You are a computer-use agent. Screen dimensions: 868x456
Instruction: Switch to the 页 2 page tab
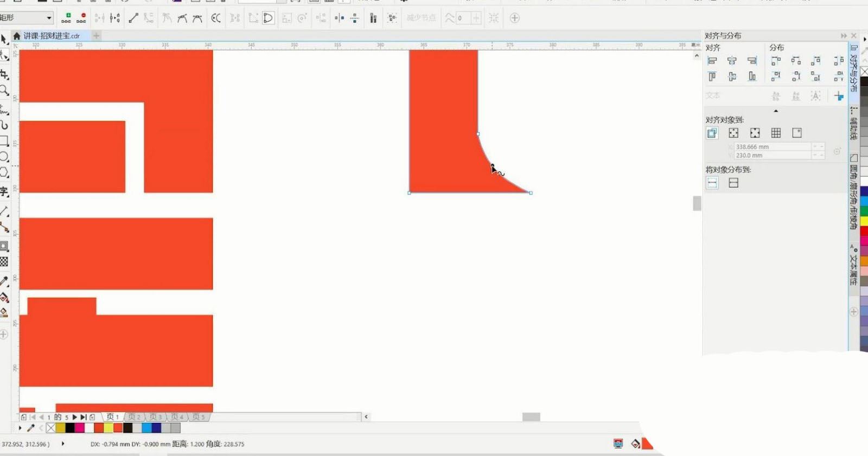click(x=134, y=417)
